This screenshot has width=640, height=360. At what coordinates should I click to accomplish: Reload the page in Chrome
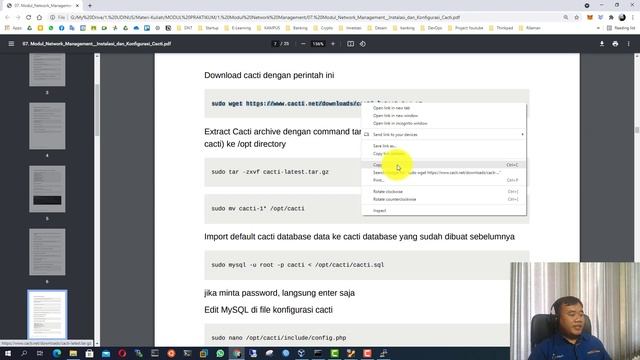coord(28,18)
